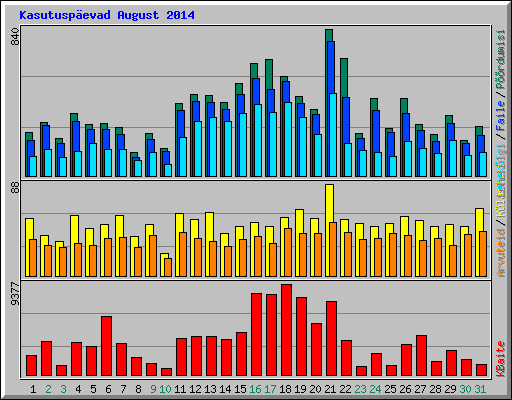The width and height of the screenshot is (512, 400).
Task: Click green day label '17'
Action: (x=270, y=389)
